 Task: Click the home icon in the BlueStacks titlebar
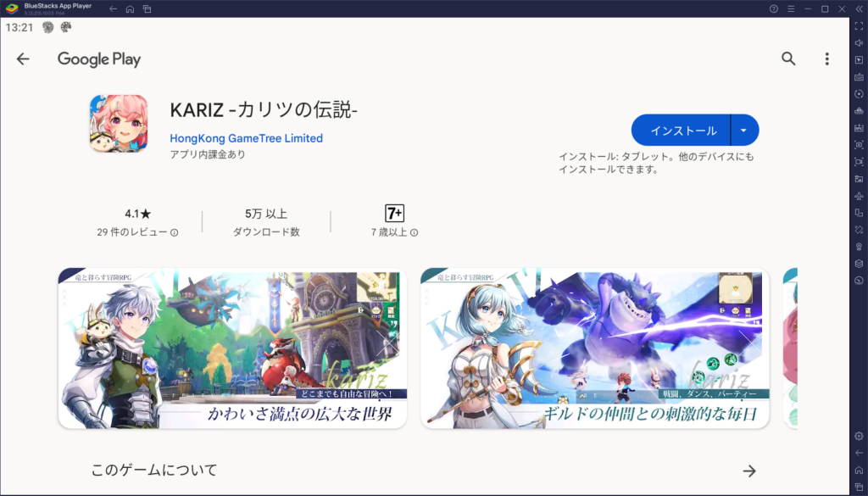[x=130, y=8]
